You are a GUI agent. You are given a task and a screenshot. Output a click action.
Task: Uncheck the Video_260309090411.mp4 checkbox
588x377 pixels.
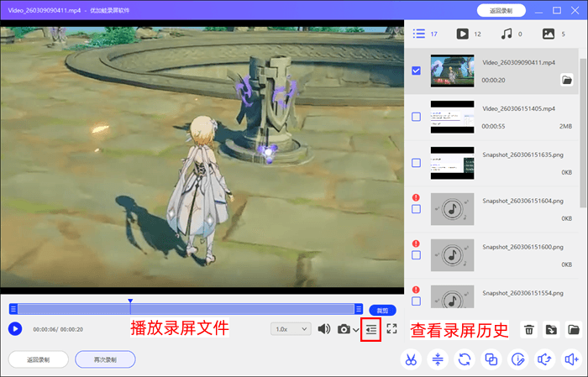[416, 71]
